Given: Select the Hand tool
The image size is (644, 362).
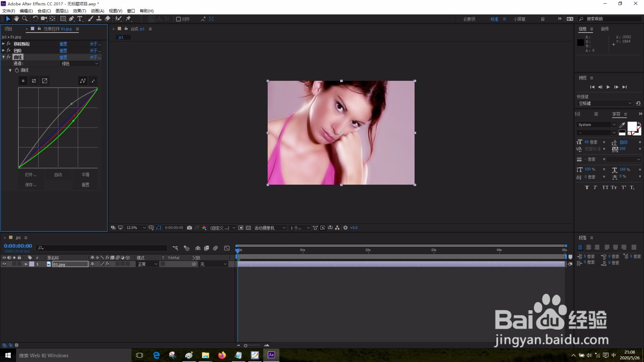Looking at the screenshot, I should pos(16,19).
